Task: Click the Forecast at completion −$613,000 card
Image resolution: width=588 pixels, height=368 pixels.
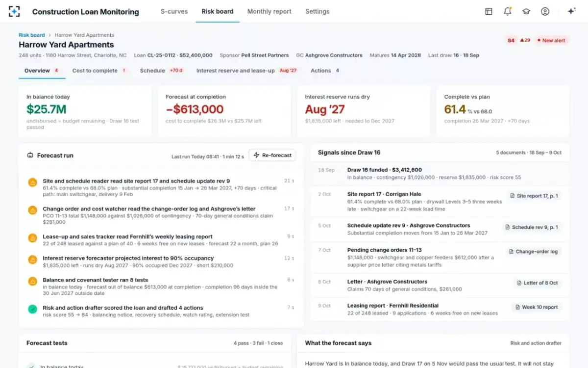Action: [x=224, y=111]
